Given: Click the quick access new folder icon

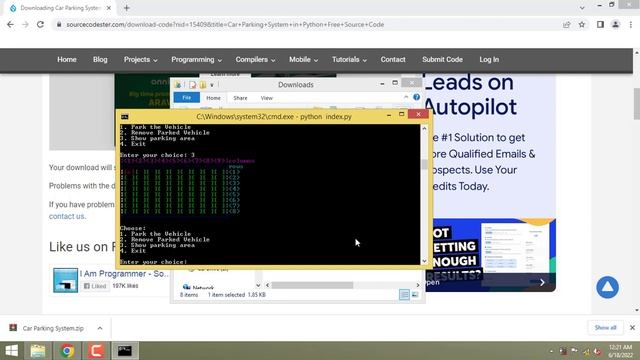Looking at the screenshot, I should (203, 85).
